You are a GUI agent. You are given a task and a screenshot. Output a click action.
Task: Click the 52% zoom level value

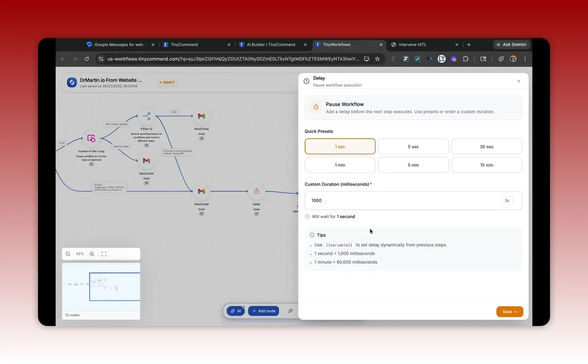click(x=80, y=254)
